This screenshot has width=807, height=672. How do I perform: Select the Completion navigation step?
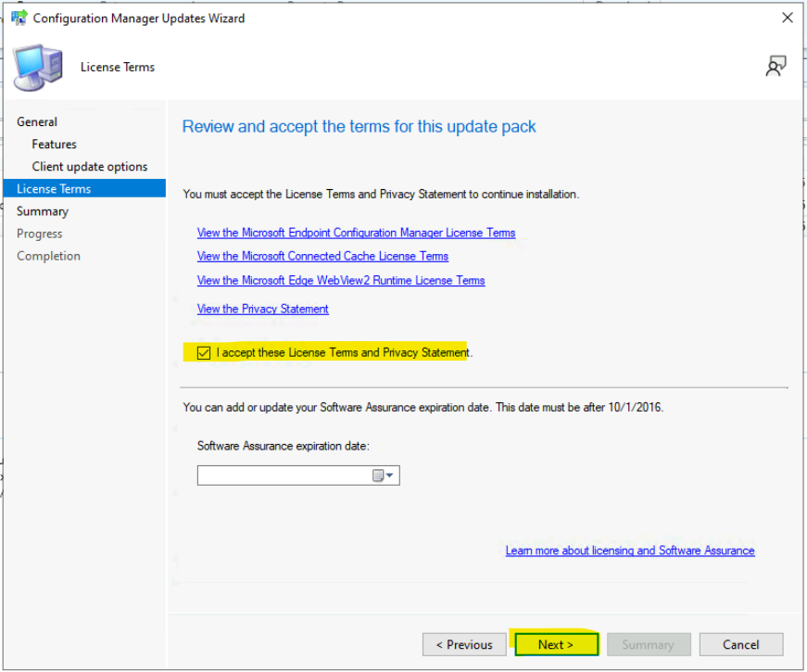pyautogui.click(x=48, y=256)
